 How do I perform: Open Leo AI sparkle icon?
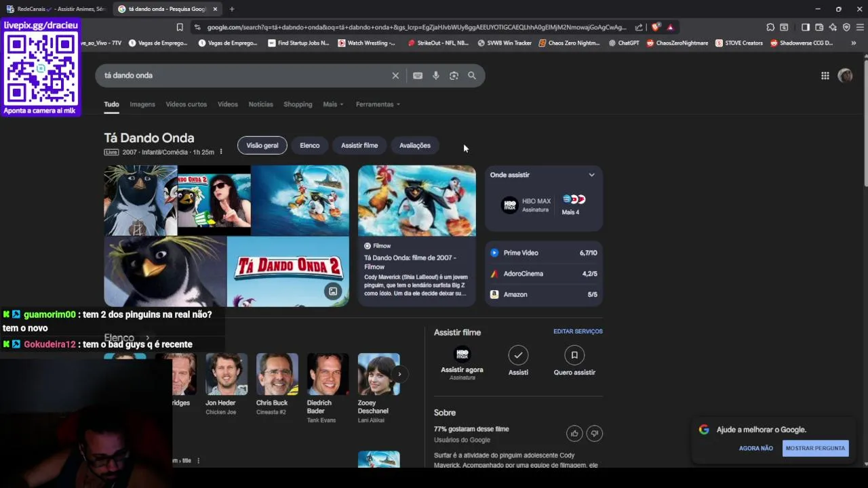(833, 27)
